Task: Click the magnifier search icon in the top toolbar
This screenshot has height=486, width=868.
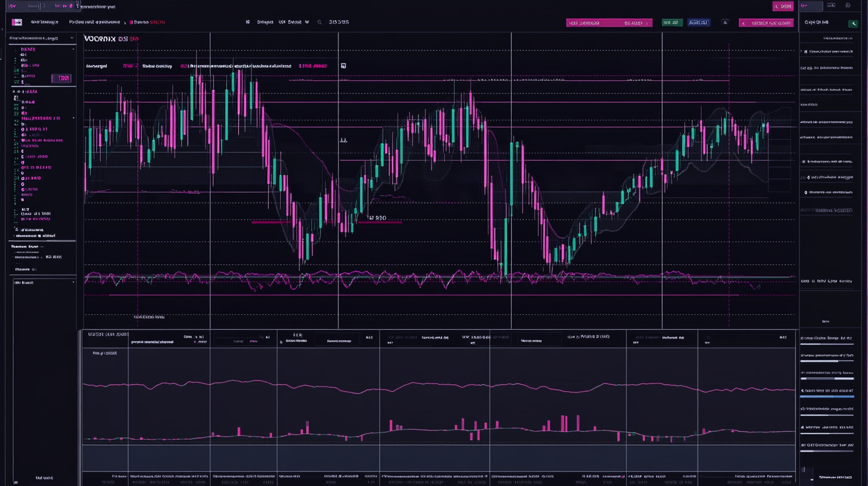Action: tap(320, 22)
